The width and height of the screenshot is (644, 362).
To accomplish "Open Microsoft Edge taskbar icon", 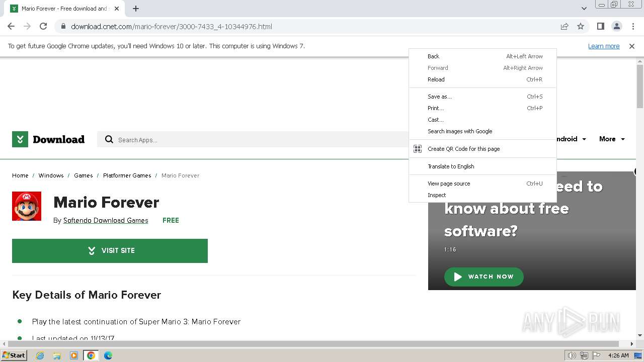I will coord(108,355).
